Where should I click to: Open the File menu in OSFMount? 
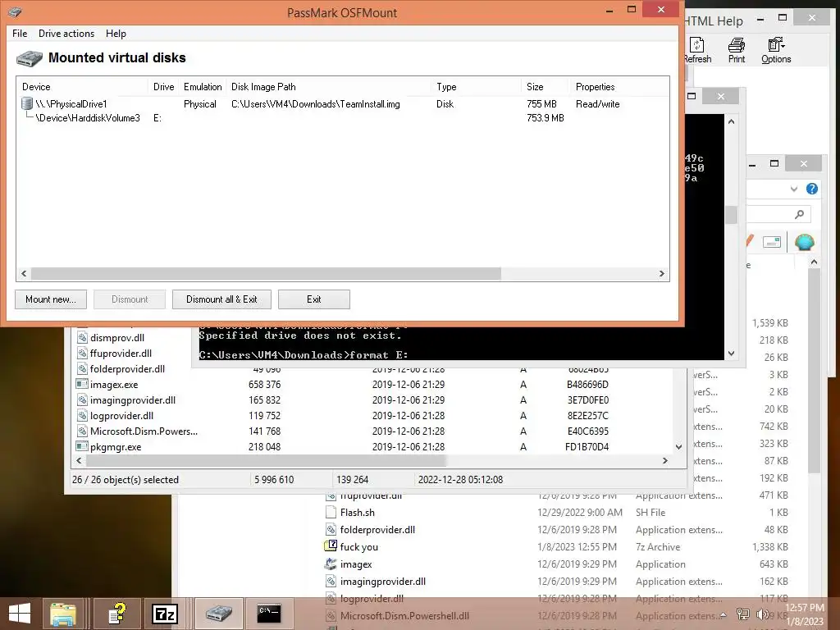20,33
